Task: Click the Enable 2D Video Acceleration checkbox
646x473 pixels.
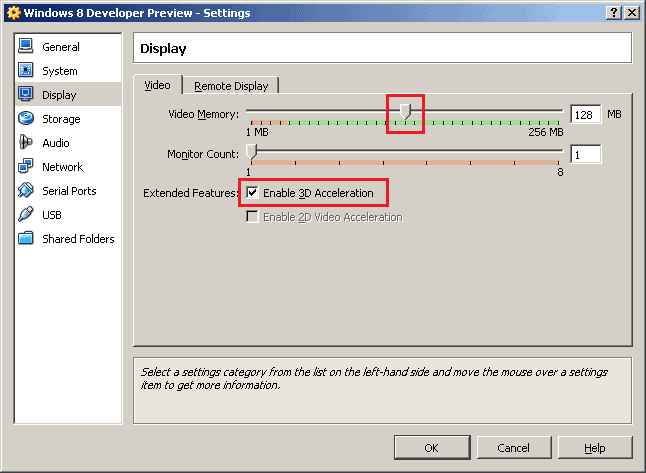Action: tap(252, 216)
